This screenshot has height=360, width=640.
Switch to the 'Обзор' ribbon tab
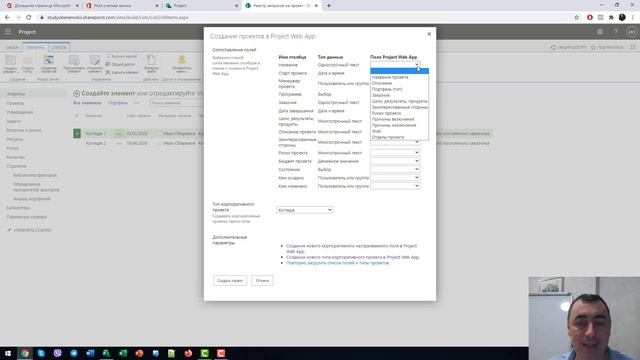pyautogui.click(x=12, y=47)
